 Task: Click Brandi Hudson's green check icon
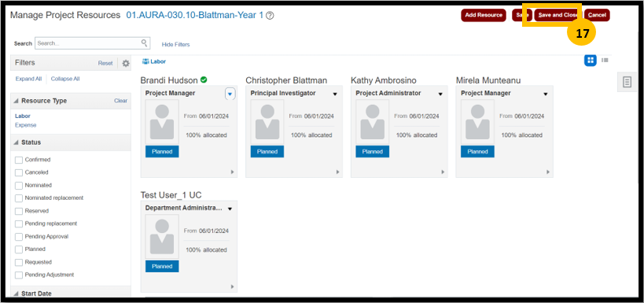click(204, 79)
